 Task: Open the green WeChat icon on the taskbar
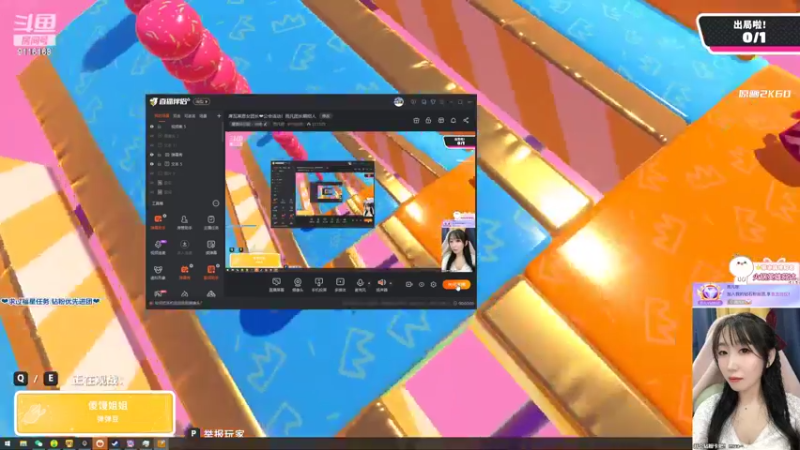38,444
